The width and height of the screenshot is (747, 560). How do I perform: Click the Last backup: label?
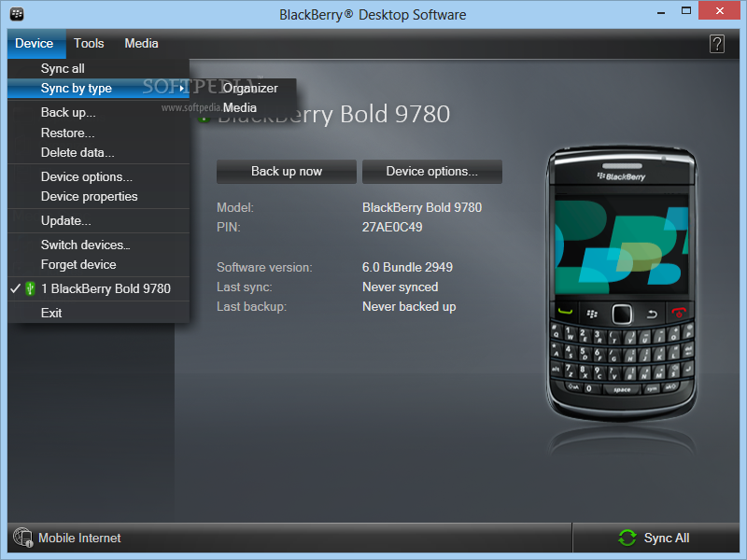(x=251, y=307)
